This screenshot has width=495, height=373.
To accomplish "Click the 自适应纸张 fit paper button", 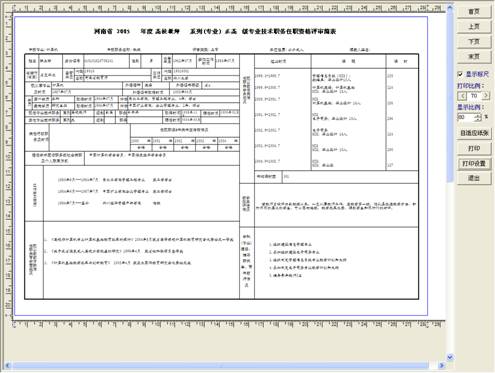I will (x=474, y=133).
